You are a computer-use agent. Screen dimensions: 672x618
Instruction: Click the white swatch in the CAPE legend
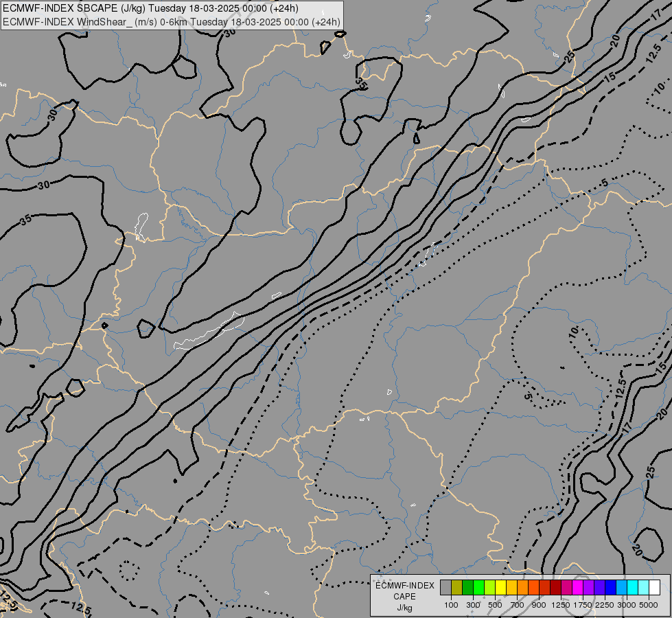point(654,587)
